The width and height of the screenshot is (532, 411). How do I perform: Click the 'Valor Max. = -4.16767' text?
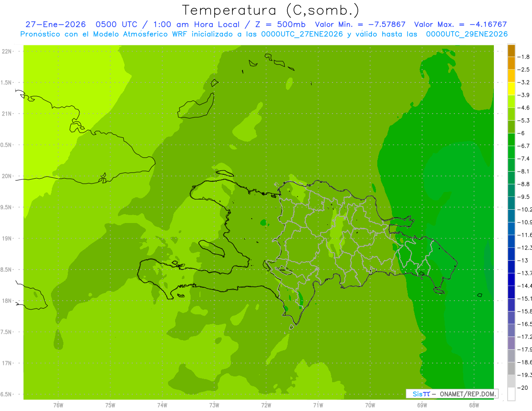pos(460,24)
